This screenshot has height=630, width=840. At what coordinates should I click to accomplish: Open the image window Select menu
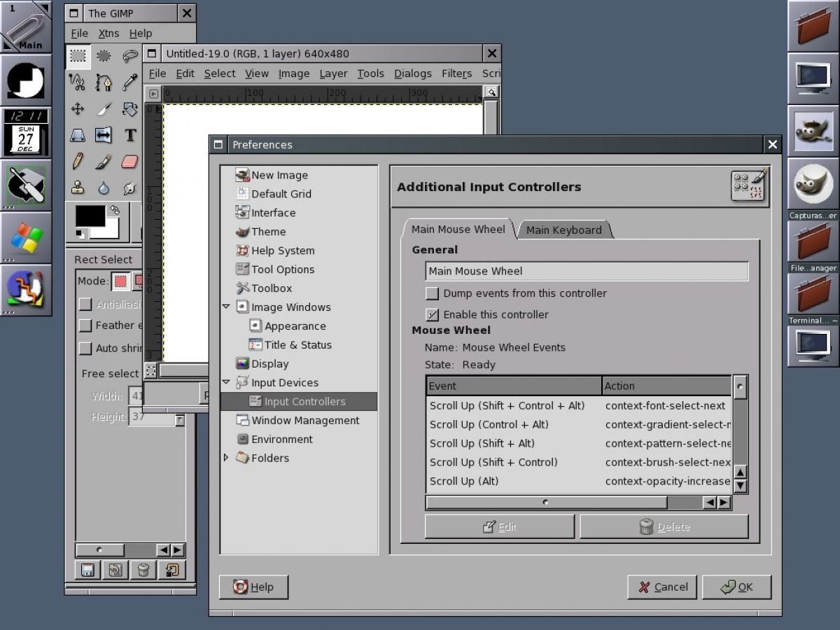pyautogui.click(x=220, y=73)
